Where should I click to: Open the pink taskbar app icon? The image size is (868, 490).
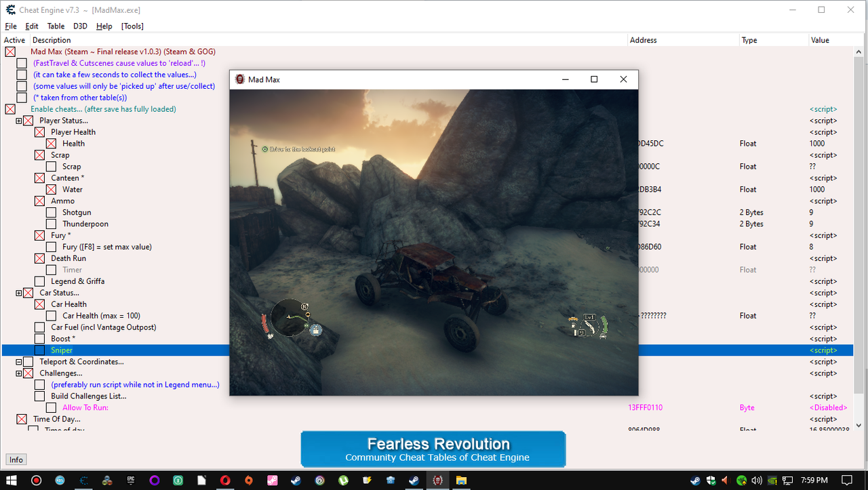click(273, 481)
